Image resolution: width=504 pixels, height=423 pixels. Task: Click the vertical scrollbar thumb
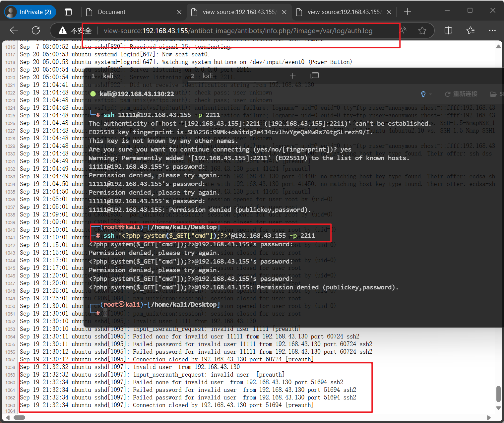pos(498,393)
